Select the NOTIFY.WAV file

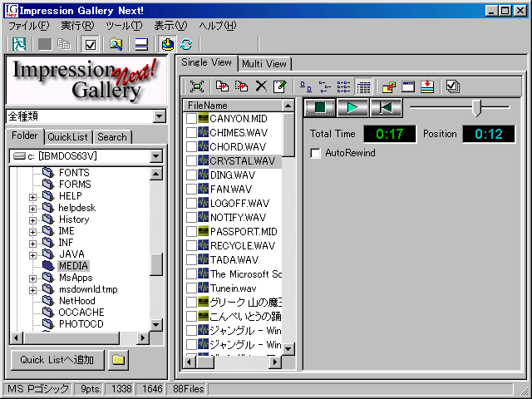[x=238, y=217]
